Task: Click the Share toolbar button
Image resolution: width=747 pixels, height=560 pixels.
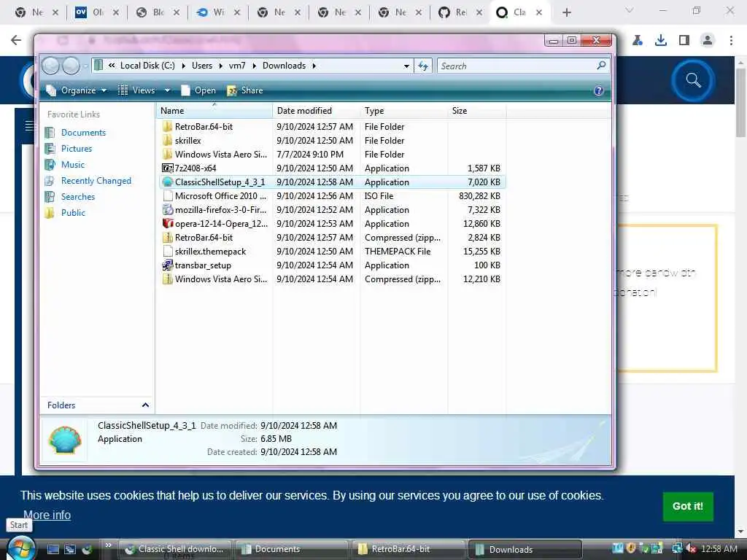Action: (x=245, y=90)
